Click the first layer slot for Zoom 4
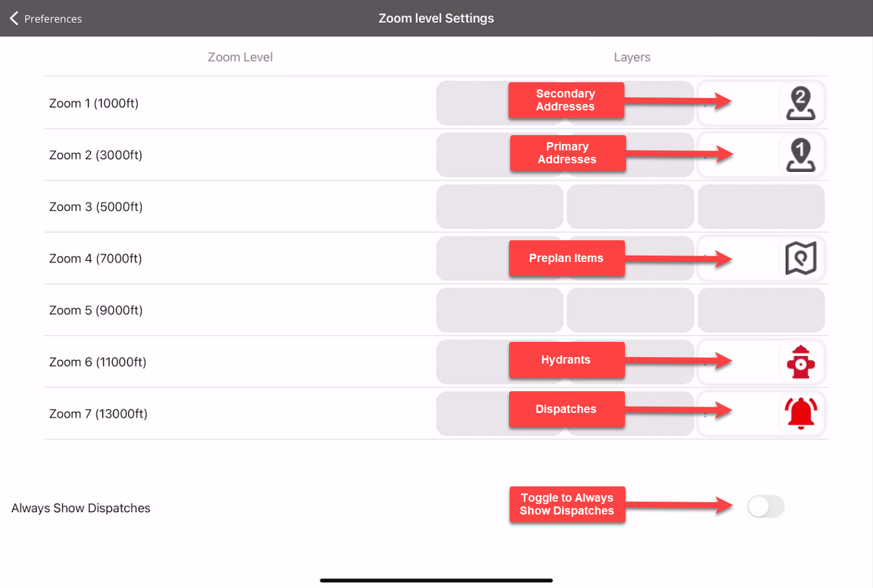Image resolution: width=873 pixels, height=588 pixels. (472, 258)
